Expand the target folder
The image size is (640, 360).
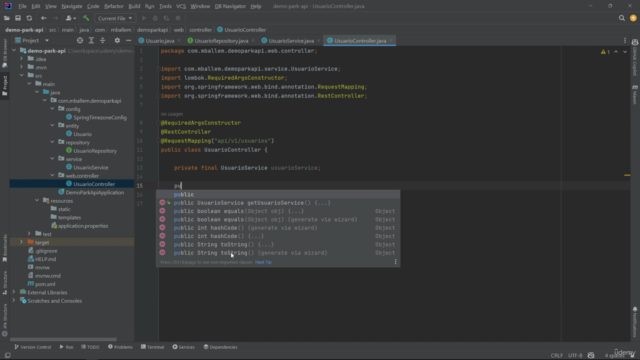pyautogui.click(x=22, y=242)
